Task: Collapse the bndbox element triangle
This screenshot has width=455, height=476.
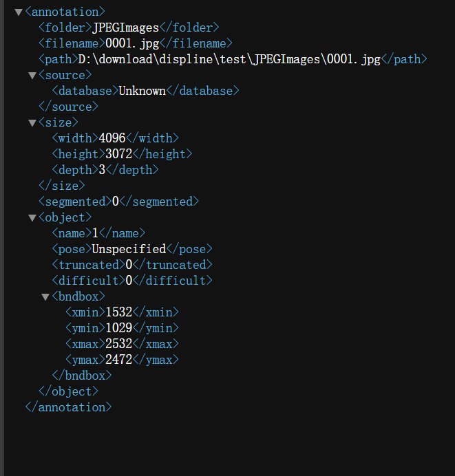Action: 45,297
